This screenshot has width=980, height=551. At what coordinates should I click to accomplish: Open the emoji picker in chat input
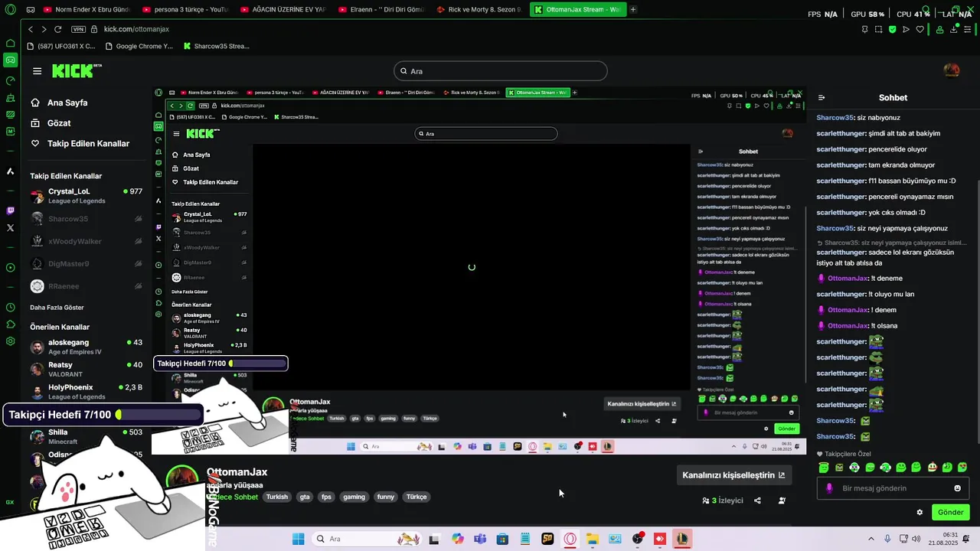pyautogui.click(x=957, y=488)
